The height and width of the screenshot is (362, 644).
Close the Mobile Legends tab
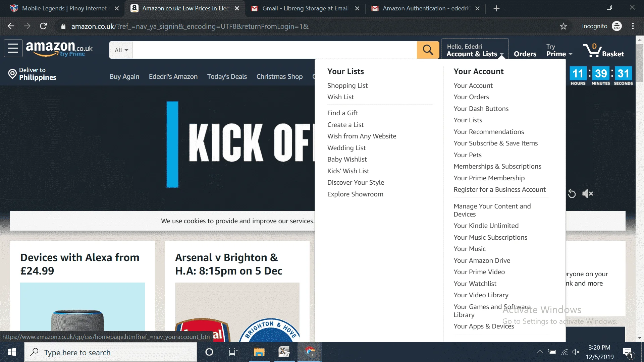(117, 8)
